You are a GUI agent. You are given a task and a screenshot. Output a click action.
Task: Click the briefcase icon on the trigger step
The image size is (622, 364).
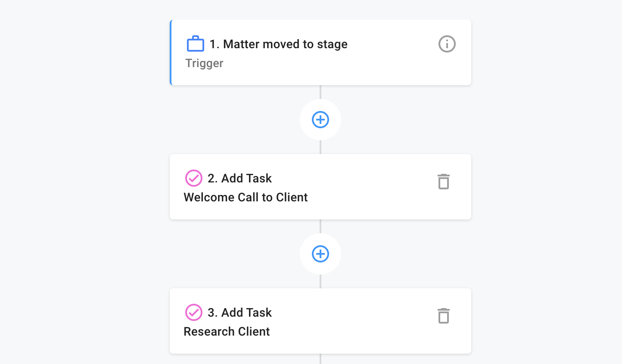pyautogui.click(x=195, y=44)
